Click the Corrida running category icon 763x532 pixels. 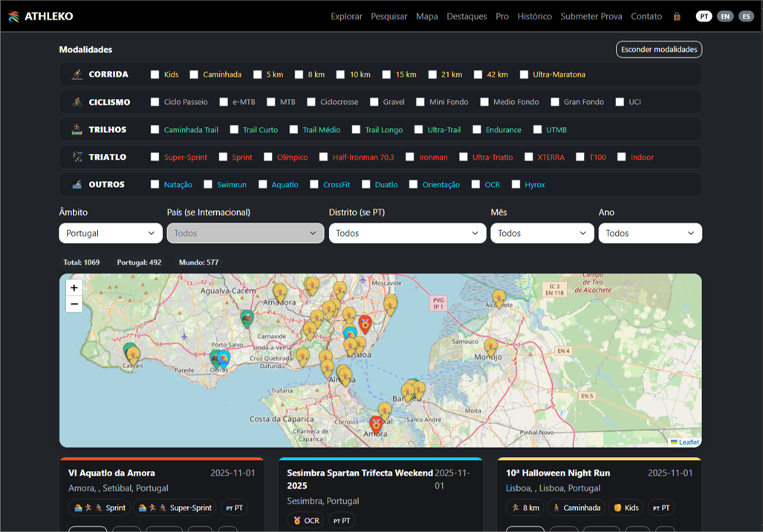pyautogui.click(x=77, y=74)
